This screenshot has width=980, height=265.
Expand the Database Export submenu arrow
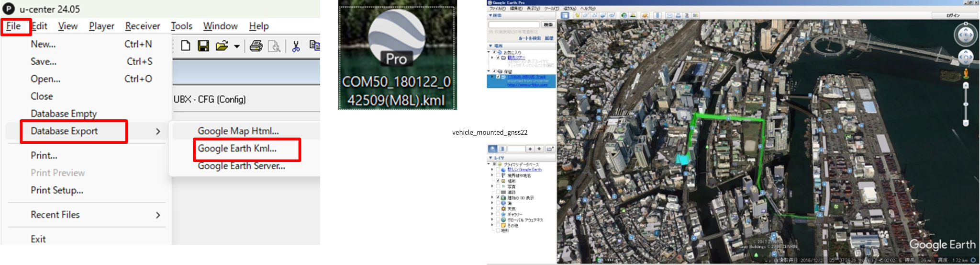(x=158, y=131)
